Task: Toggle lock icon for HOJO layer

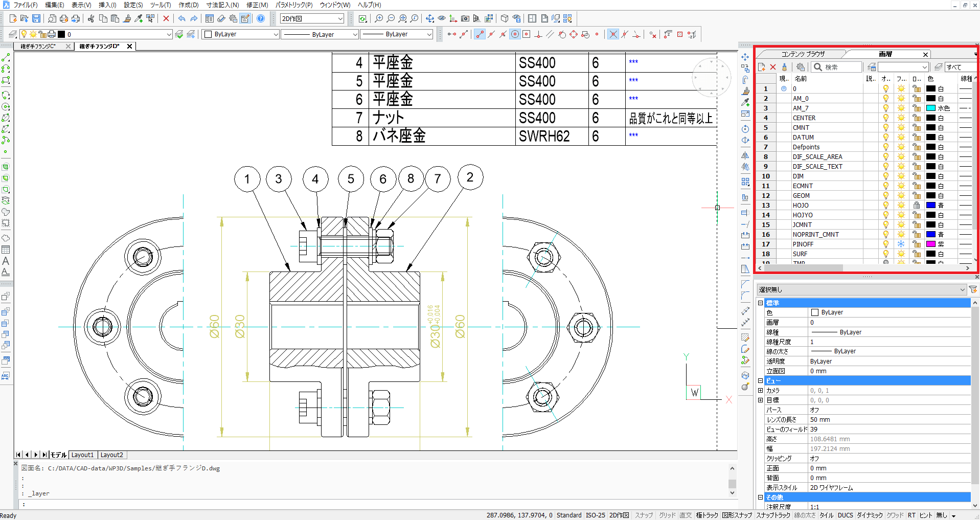Action: pos(917,205)
